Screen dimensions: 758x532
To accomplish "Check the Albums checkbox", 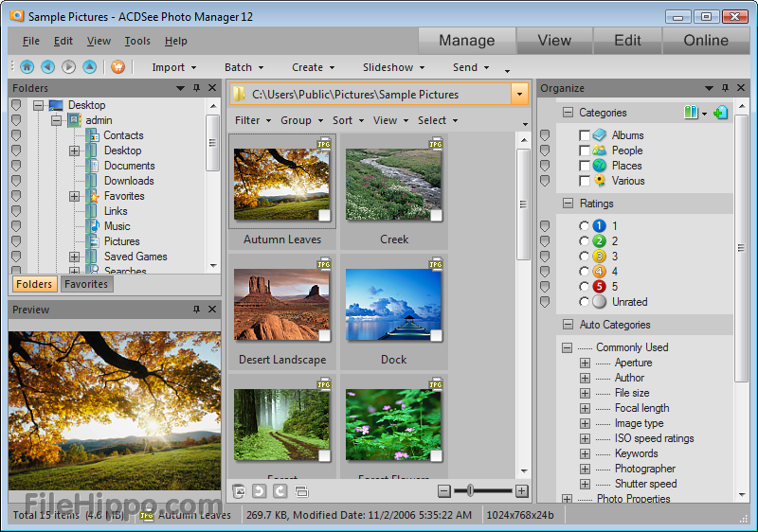I will [x=585, y=135].
